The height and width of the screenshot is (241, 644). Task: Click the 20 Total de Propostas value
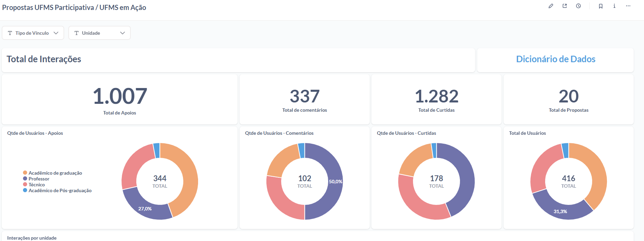568,96
